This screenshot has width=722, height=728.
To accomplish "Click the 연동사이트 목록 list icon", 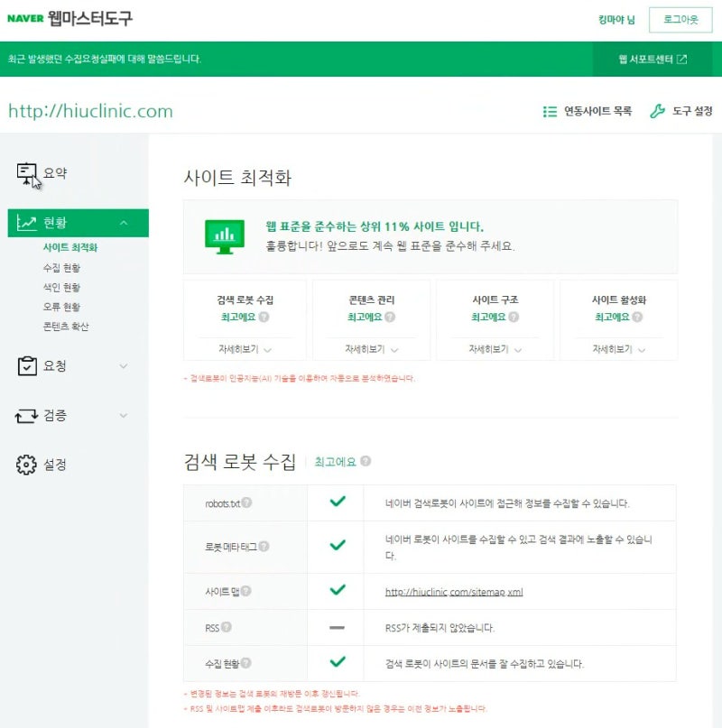I will coord(549,111).
